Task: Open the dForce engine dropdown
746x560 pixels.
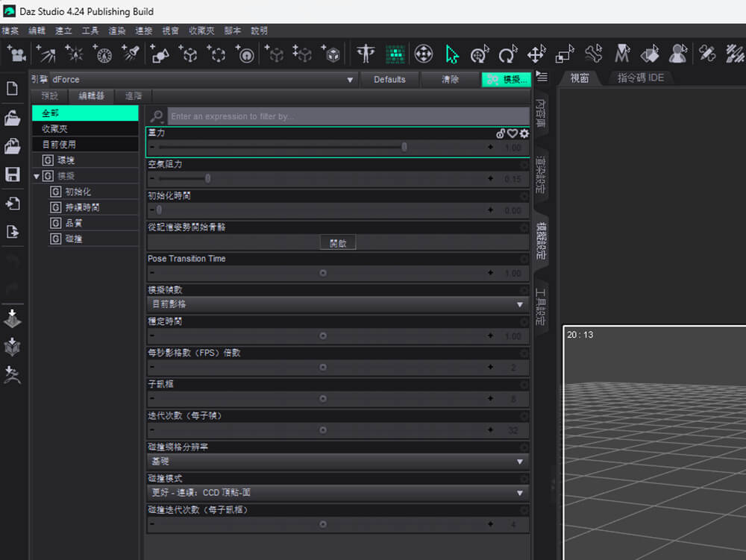Action: 204,79
